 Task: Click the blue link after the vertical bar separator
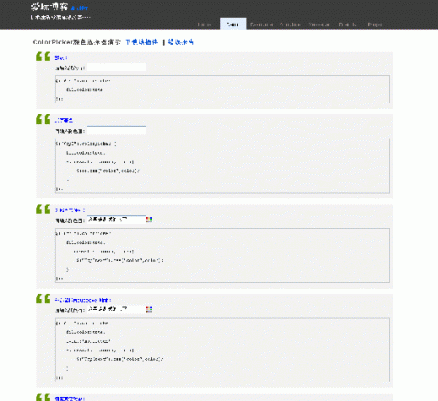click(181, 42)
